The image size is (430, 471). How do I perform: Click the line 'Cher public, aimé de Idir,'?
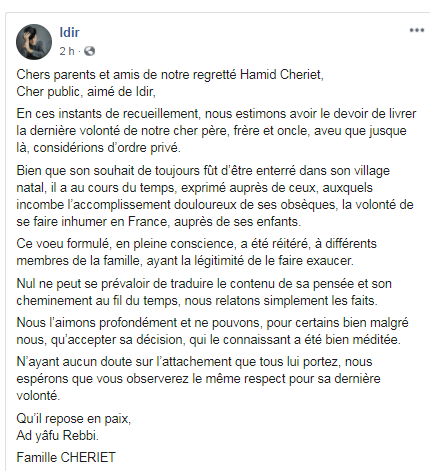point(86,92)
